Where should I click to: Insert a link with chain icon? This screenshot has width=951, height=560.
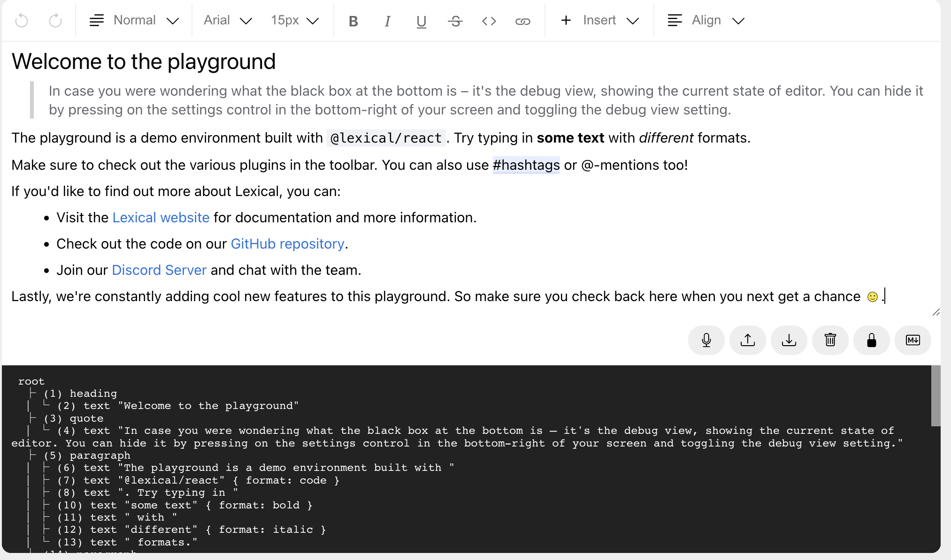522,21
